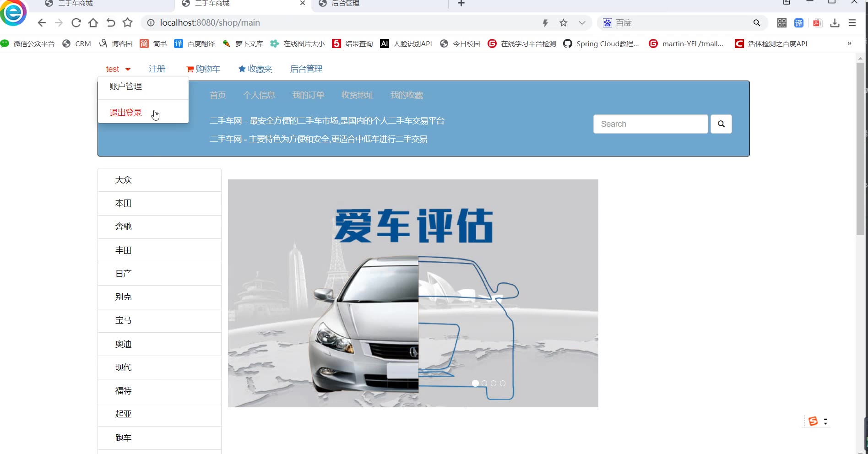Open the 萝卜文库 bookmark

click(x=243, y=43)
